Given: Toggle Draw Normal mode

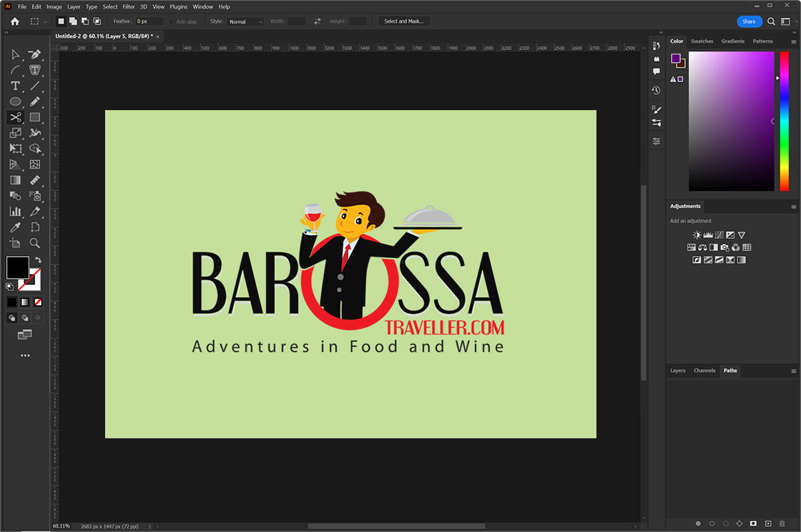Looking at the screenshot, I should (x=11, y=317).
